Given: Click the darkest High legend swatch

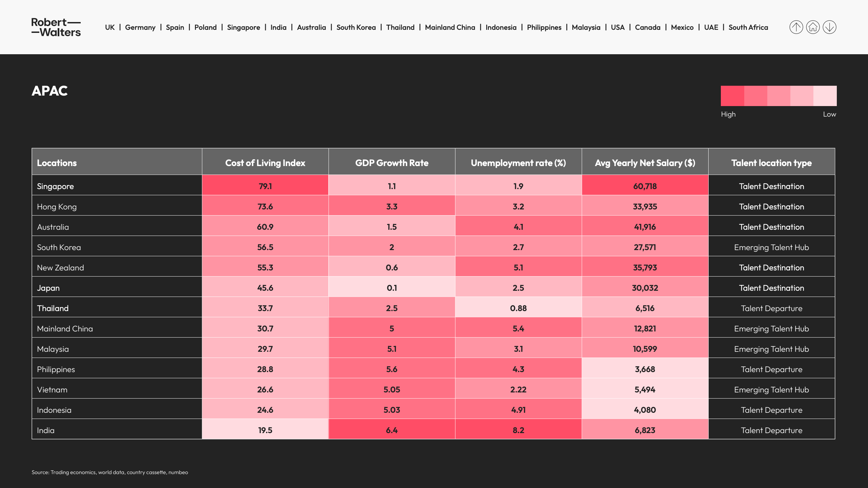Looking at the screenshot, I should pyautogui.click(x=732, y=96).
